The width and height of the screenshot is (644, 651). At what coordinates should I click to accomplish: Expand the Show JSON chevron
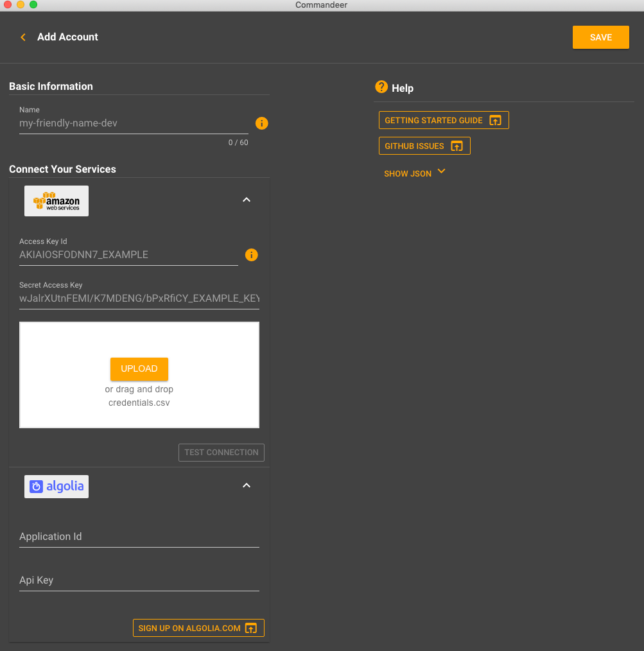[x=441, y=171]
